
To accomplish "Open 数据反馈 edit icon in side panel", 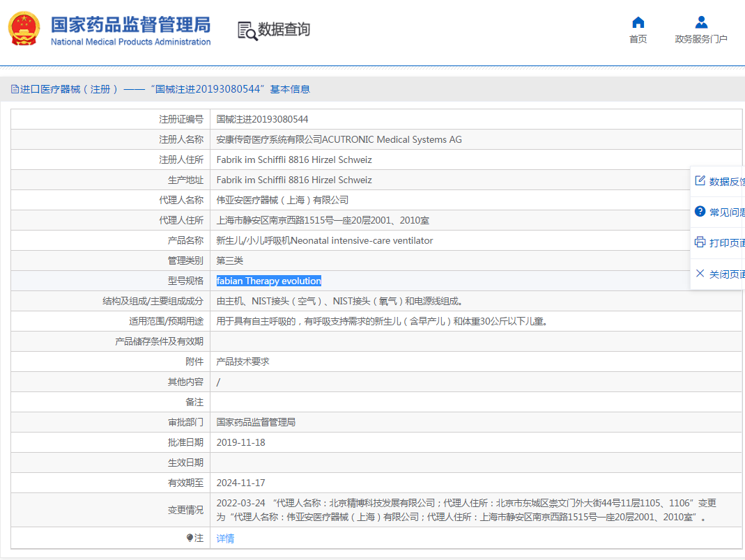I will coord(700,180).
